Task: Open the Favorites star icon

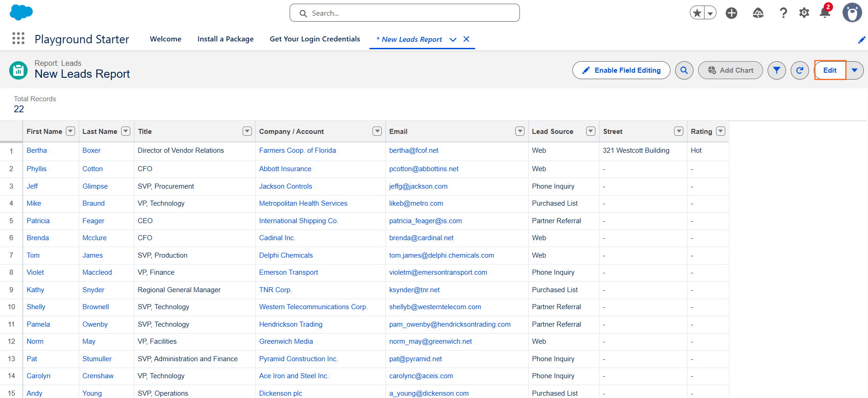Action: click(697, 13)
